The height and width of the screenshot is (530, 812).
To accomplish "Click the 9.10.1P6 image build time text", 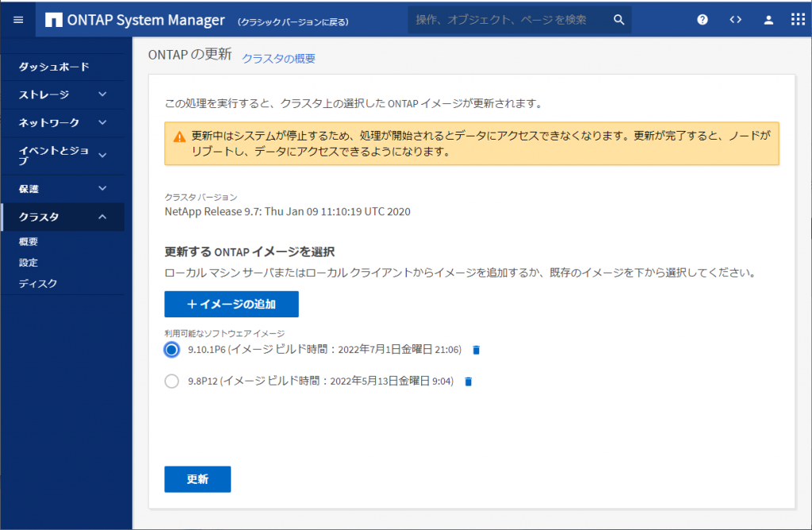I will point(324,350).
